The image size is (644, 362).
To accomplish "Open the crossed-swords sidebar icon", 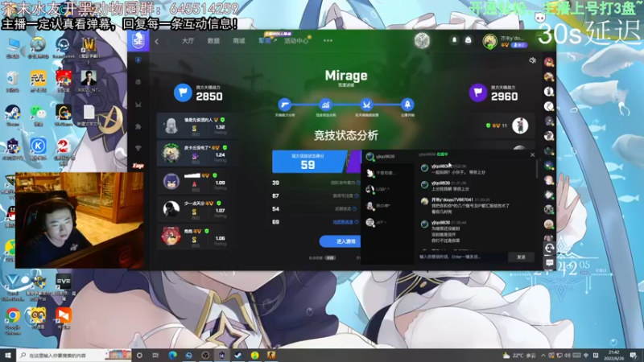I will [x=138, y=105].
